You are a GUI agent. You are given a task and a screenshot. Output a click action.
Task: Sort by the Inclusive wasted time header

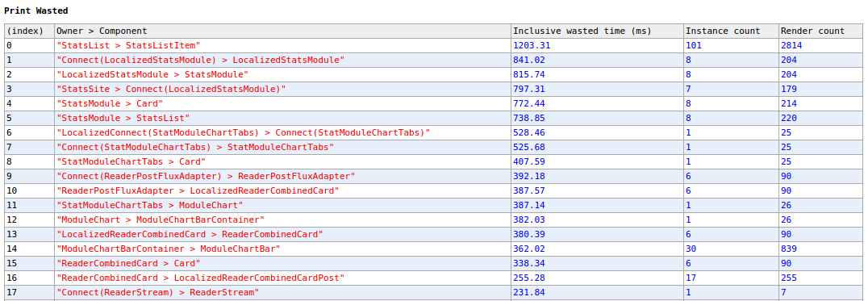[597, 31]
